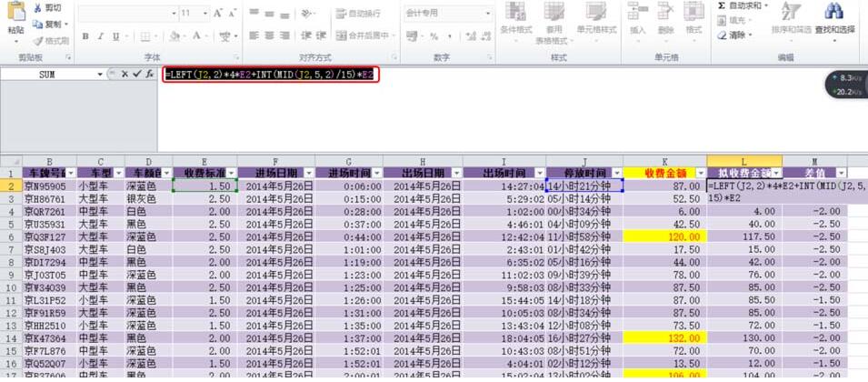Click the Find and Select binoculars icon
This screenshot has width=868, height=382.
(x=833, y=12)
